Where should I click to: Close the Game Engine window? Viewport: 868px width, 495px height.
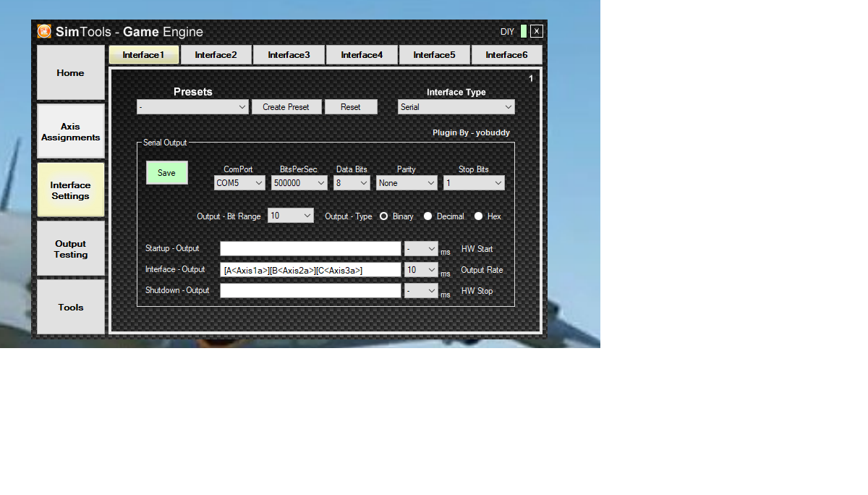[x=536, y=31]
